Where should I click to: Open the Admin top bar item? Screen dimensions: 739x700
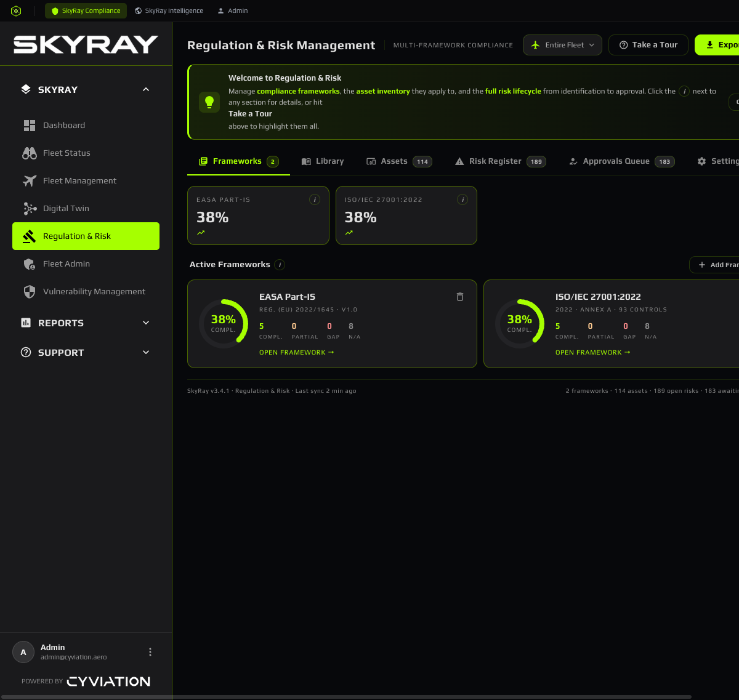tap(233, 11)
